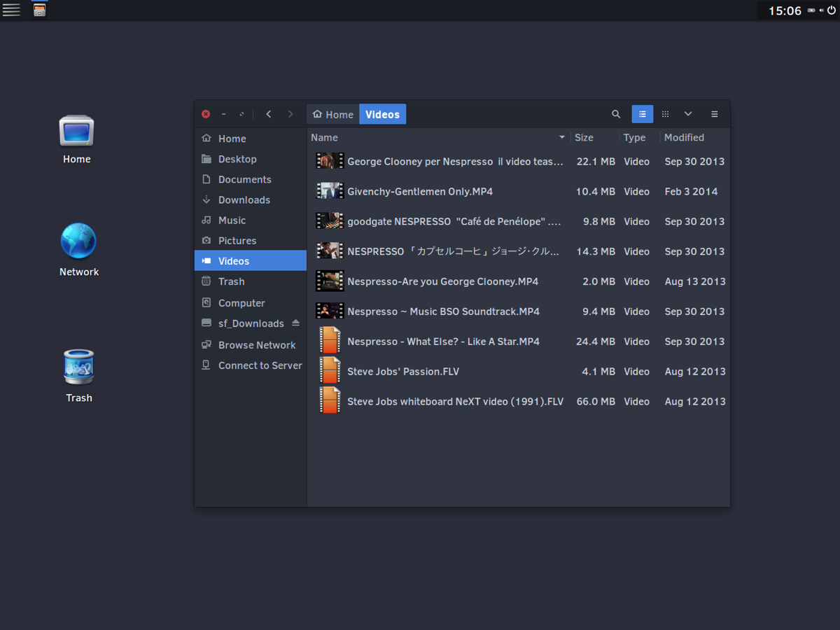Select the goodgate NESPRESSO video thumbnail
The height and width of the screenshot is (630, 840).
pyautogui.click(x=330, y=221)
